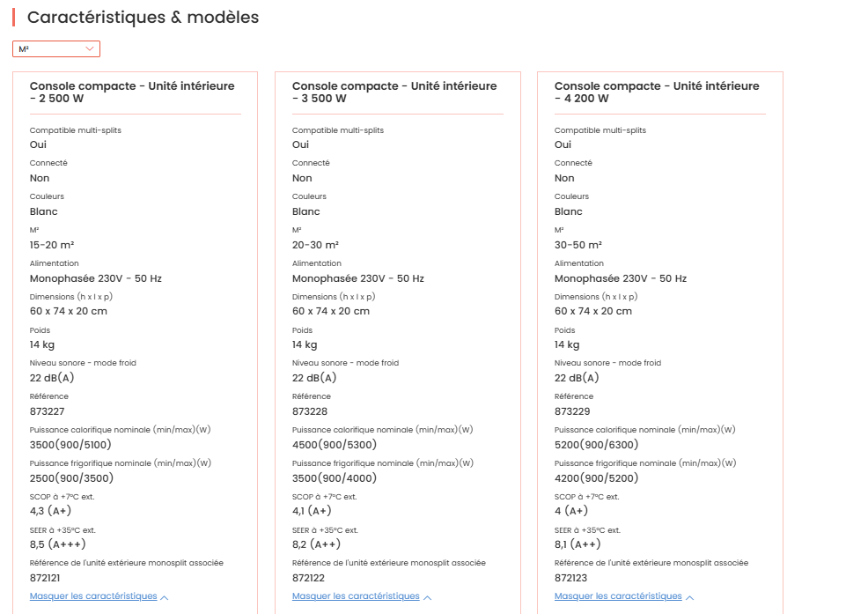The height and width of the screenshot is (614, 868).
Task: Click outdoor unit reference 872121
Action: pos(45,578)
